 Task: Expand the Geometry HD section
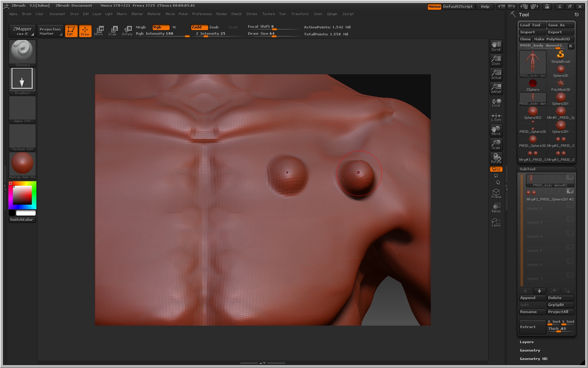tap(533, 359)
